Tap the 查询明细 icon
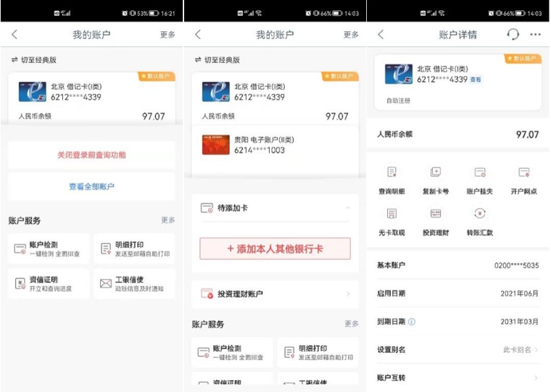 click(391, 172)
